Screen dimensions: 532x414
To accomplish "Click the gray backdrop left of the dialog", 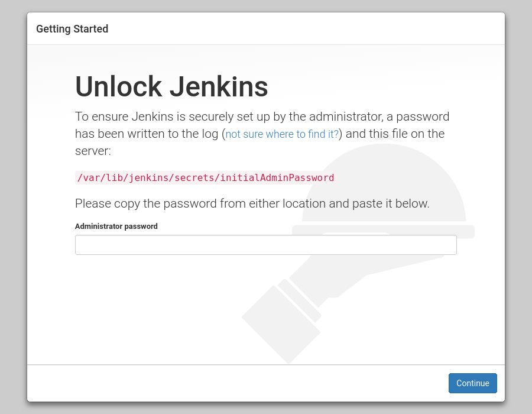I will click(13, 207).
